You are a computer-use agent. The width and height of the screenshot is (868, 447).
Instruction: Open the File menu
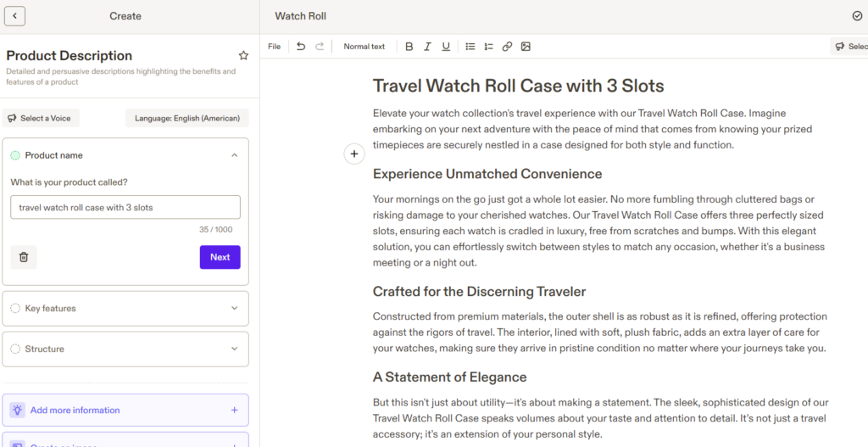coord(274,47)
